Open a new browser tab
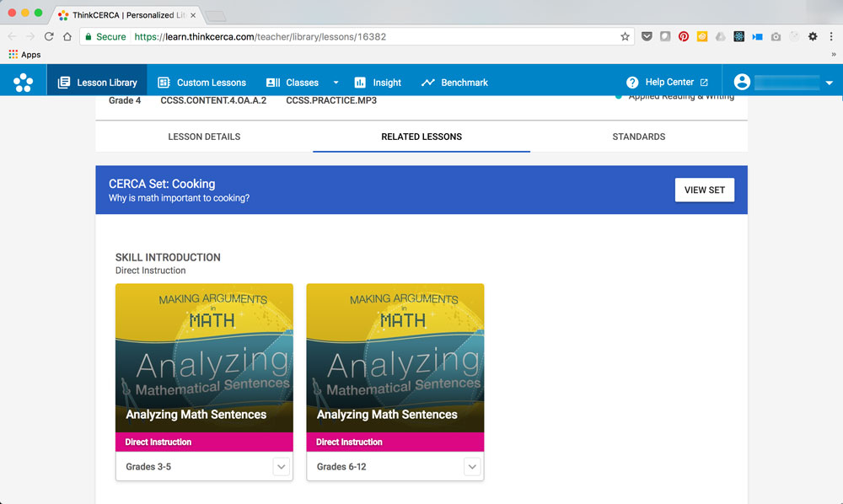Screen dimensions: 843x504 216,16
